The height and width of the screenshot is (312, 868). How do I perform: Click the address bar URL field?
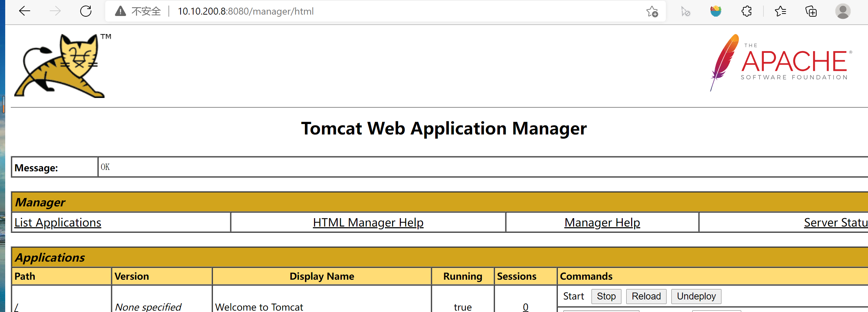385,11
